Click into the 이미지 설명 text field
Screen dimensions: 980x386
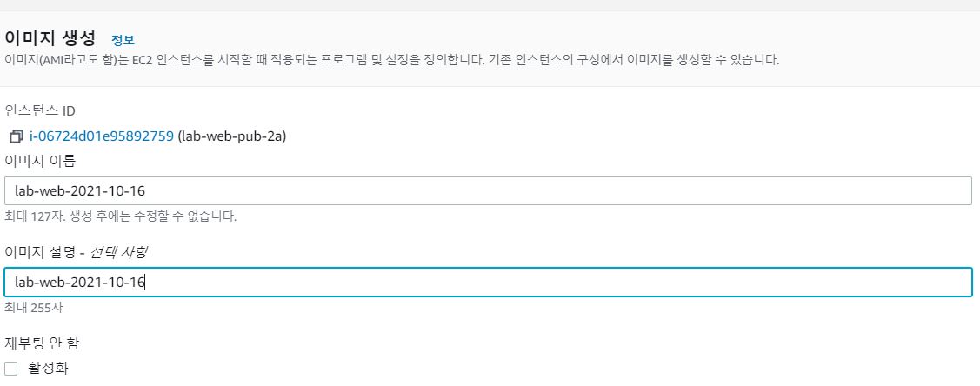pos(487,283)
